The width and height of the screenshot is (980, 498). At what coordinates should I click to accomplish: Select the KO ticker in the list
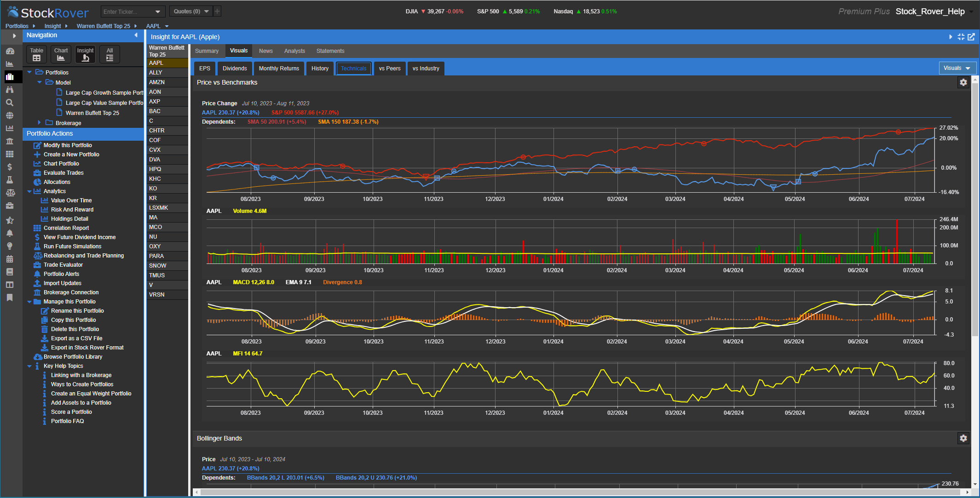pyautogui.click(x=167, y=189)
